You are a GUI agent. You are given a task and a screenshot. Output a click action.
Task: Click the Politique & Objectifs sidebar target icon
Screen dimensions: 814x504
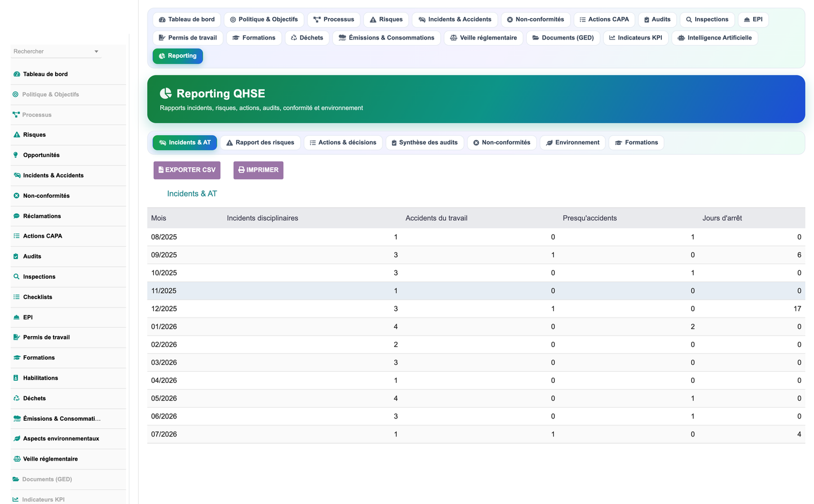pos(15,95)
